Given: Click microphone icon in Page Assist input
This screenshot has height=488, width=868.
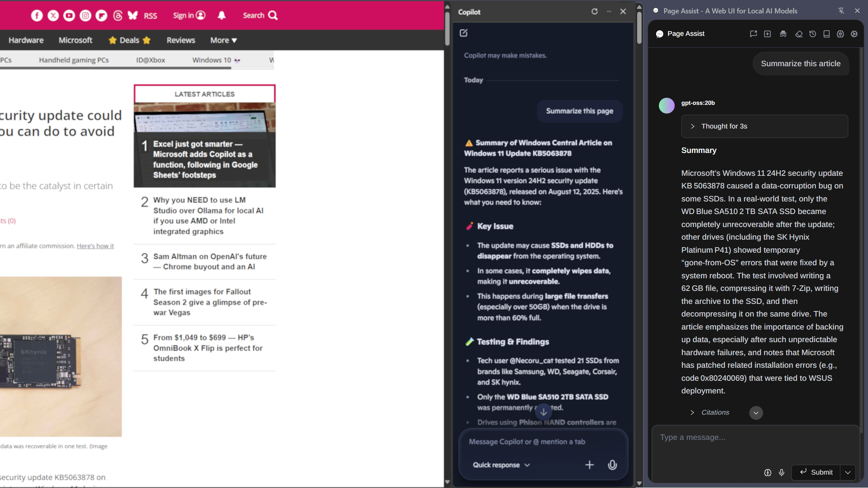Looking at the screenshot, I should pos(782,472).
